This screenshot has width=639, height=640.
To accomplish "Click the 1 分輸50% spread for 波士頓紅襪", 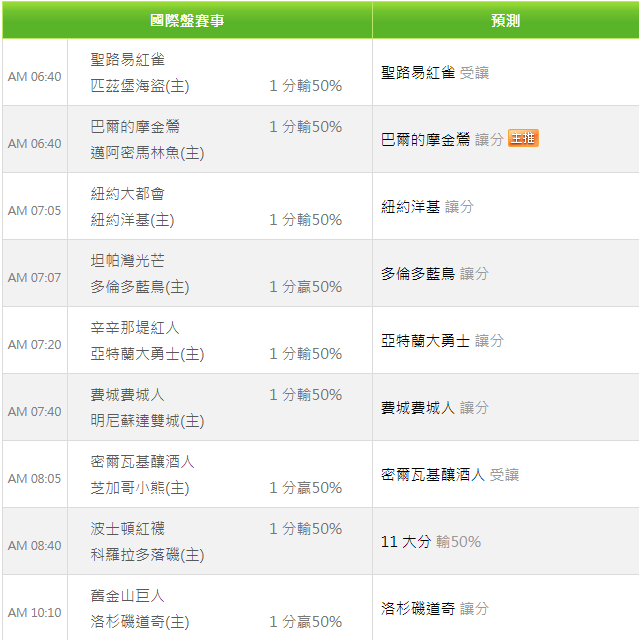I will point(306,529).
